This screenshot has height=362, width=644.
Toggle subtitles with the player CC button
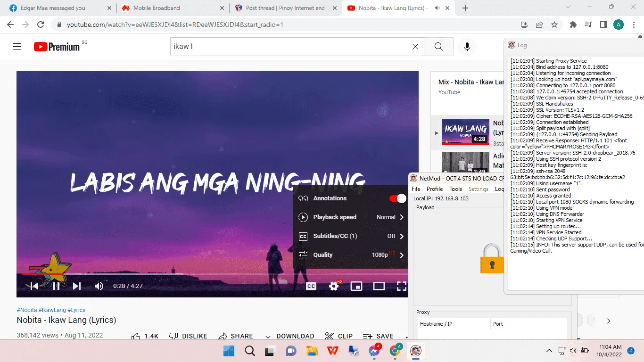click(311, 286)
